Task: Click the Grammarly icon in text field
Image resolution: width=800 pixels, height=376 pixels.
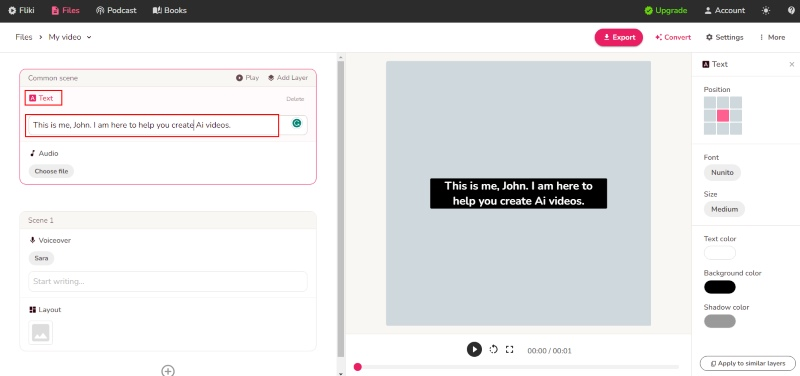Action: [x=296, y=123]
